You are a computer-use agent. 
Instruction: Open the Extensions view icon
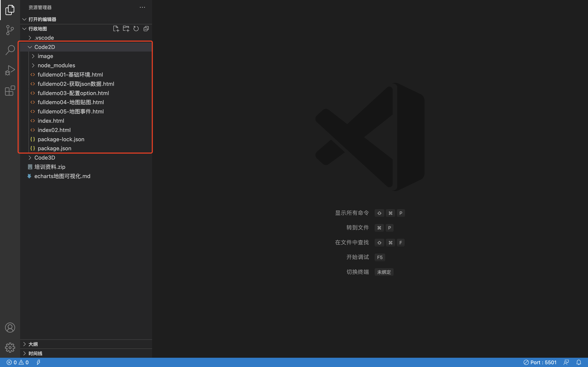click(10, 91)
